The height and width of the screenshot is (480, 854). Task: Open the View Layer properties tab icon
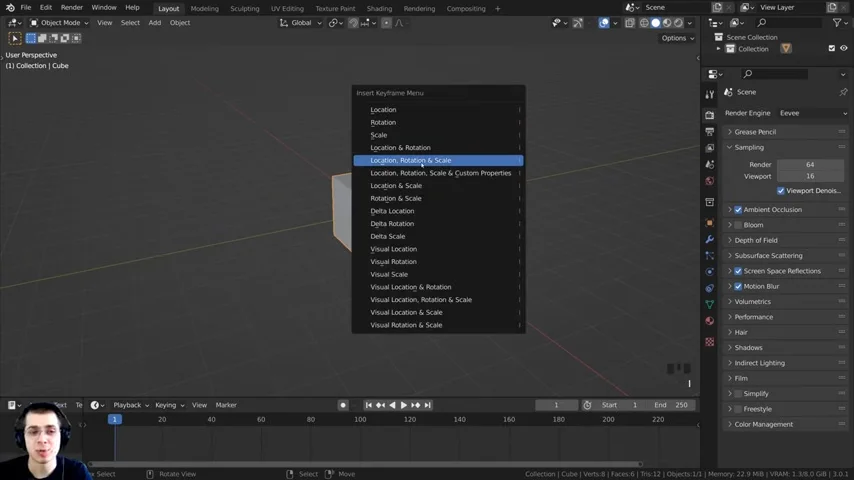pos(709,148)
